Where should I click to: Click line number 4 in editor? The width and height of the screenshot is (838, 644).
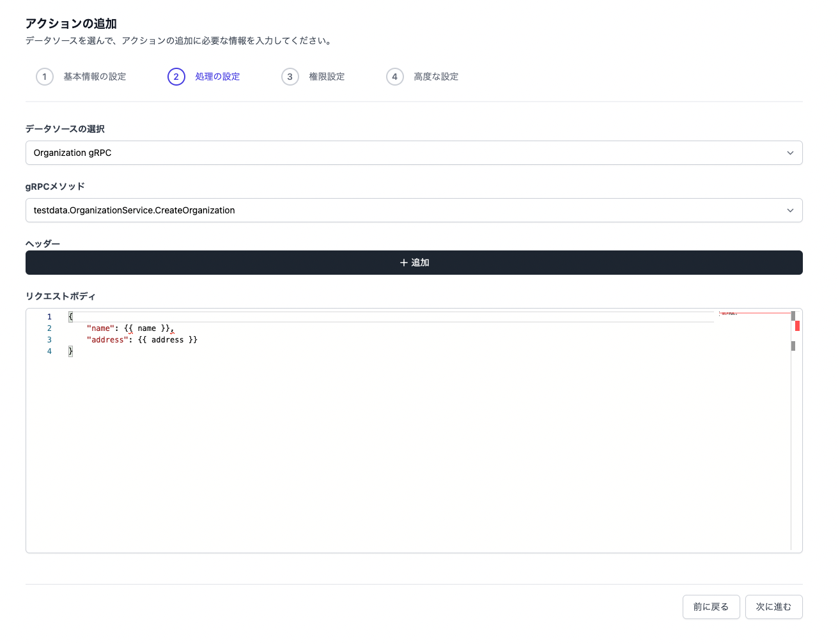[49, 351]
